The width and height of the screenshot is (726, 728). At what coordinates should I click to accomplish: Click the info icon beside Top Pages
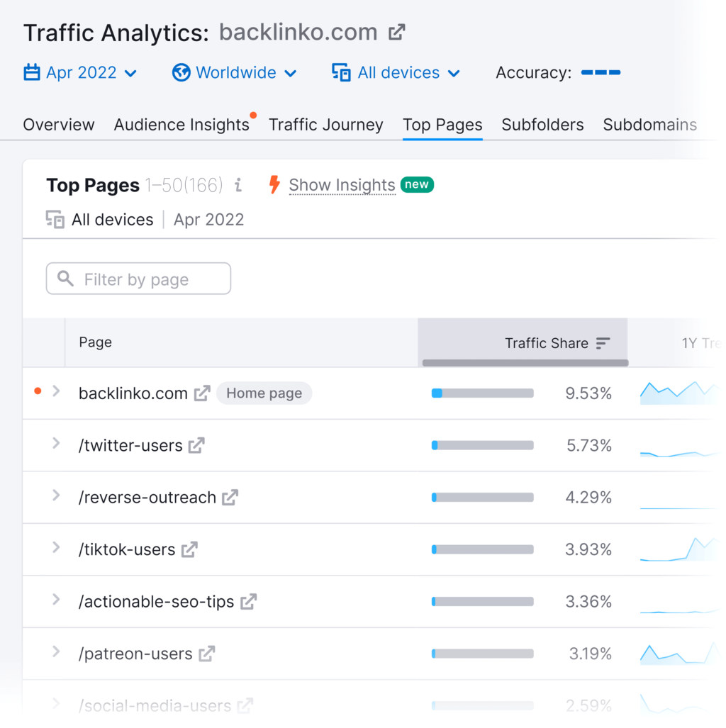coord(238,185)
